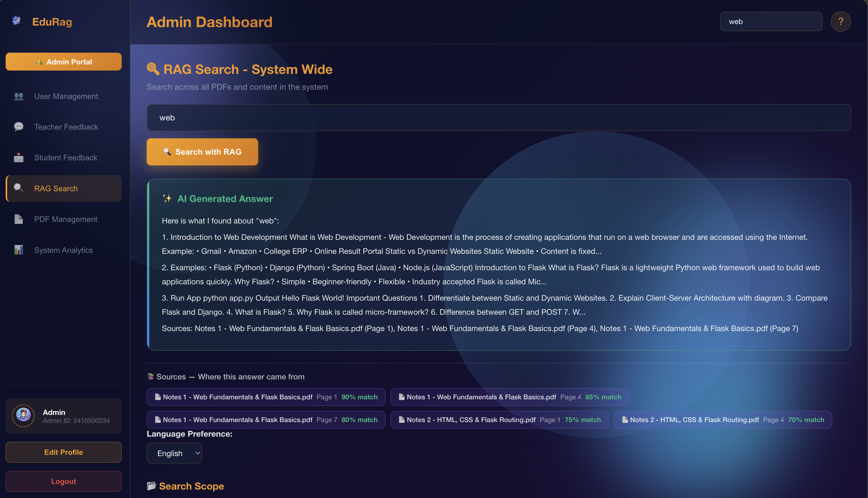This screenshot has height=498, width=868.
Task: Click the Student Feedback inbox icon
Action: 18,158
